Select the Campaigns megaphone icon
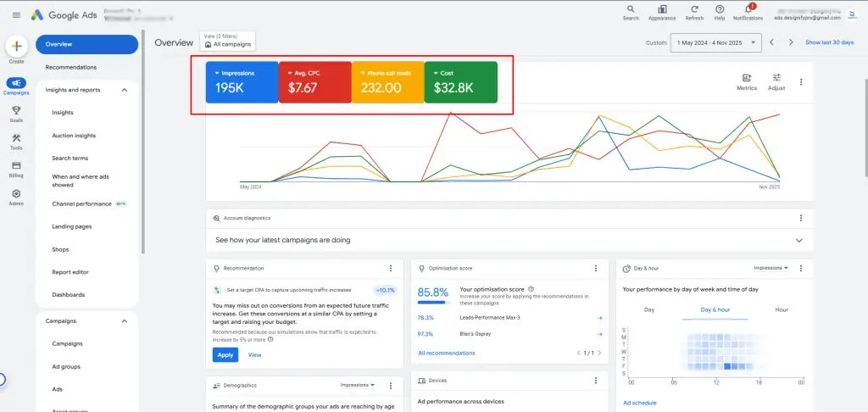 [x=17, y=82]
